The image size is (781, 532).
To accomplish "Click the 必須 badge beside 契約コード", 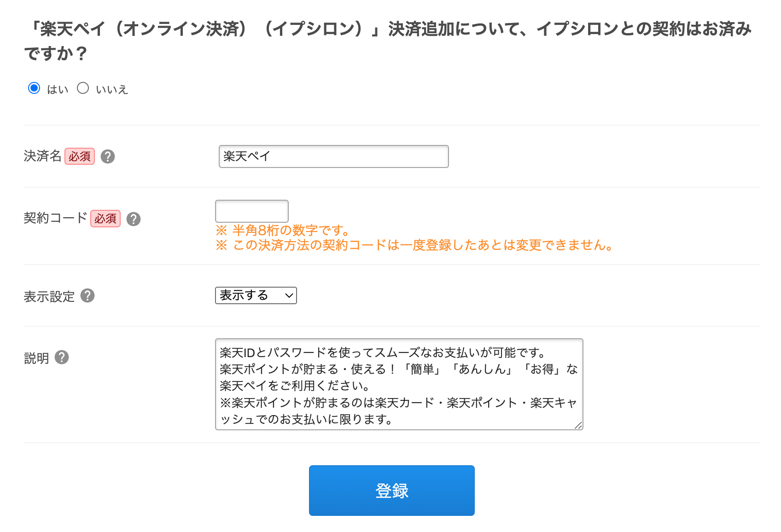I will point(105,219).
